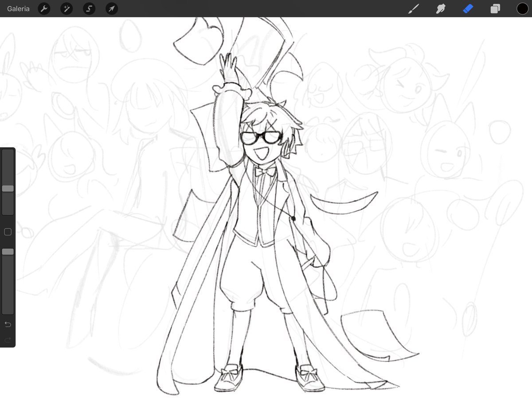Tap the Undo arrow on the sidebar

click(7, 324)
